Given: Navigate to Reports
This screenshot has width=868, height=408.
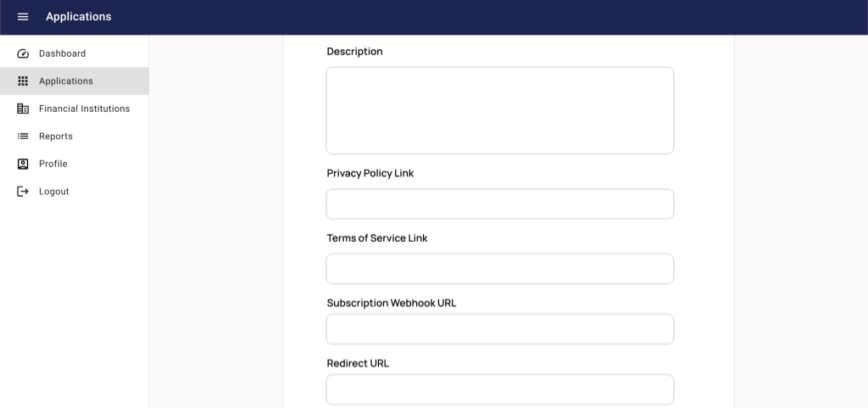Looking at the screenshot, I should point(75,137).
